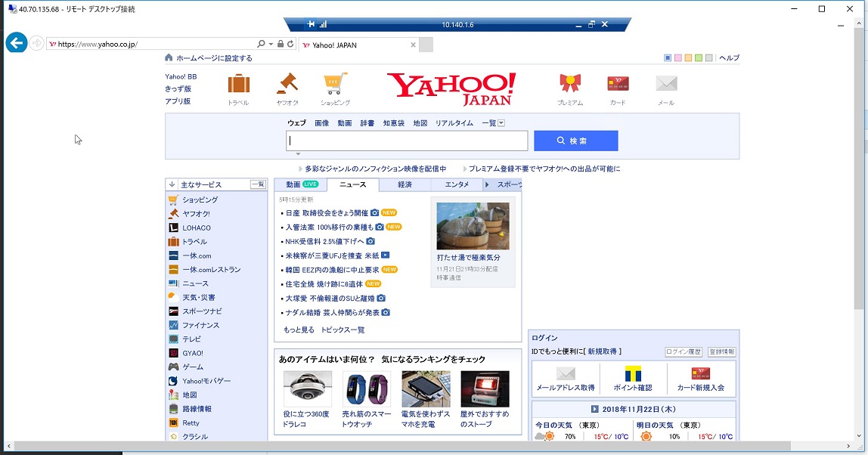Image resolution: width=868 pixels, height=455 pixels.
Task: Open GYAO! in the services list
Action: coord(193,353)
